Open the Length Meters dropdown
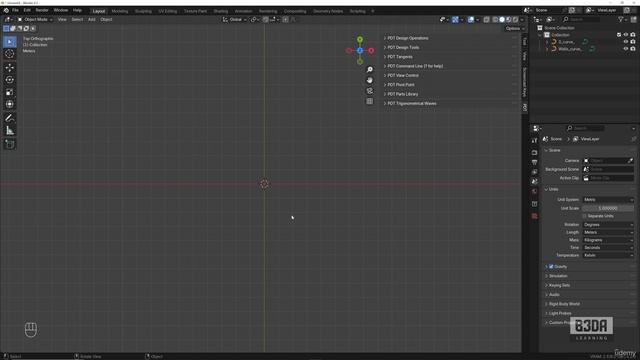The width and height of the screenshot is (640, 360). 608,232
